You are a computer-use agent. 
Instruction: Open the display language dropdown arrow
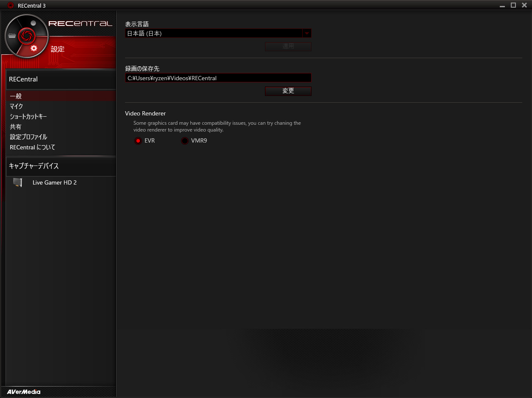[x=307, y=33]
